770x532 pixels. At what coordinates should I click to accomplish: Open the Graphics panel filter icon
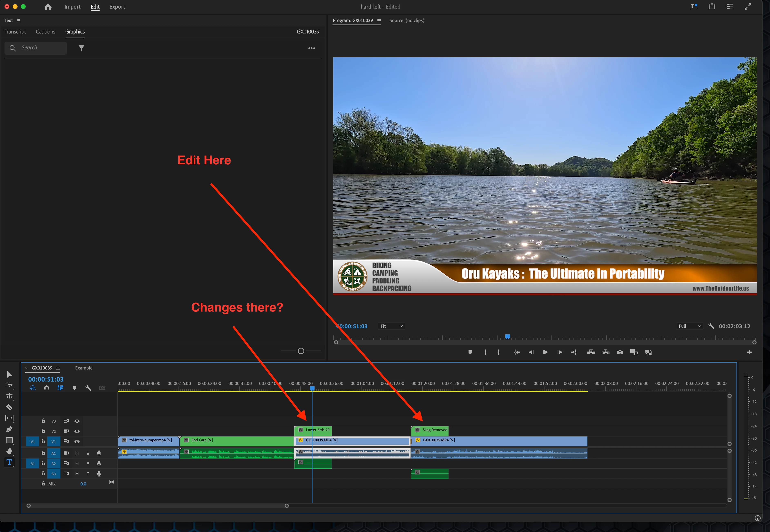point(81,48)
